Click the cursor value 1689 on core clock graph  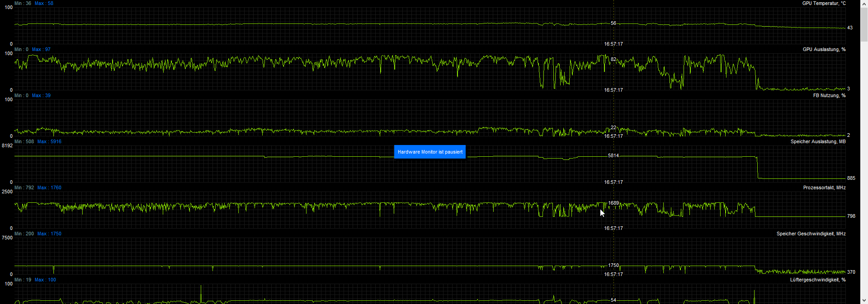tap(613, 203)
